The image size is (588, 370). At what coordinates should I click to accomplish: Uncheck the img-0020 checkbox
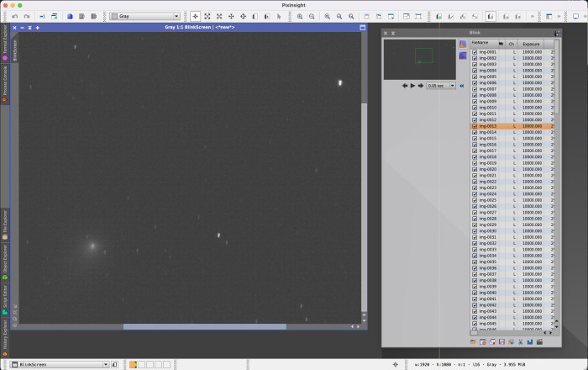pos(475,169)
